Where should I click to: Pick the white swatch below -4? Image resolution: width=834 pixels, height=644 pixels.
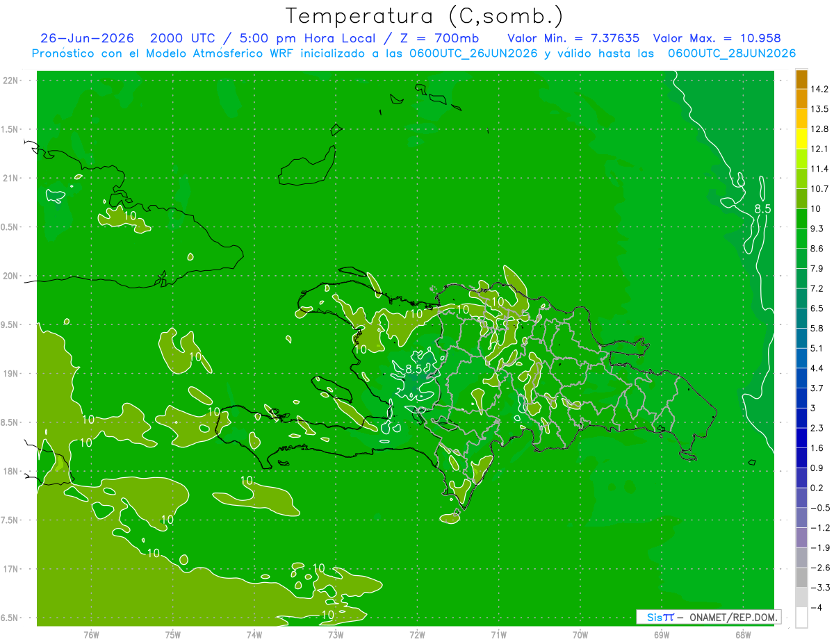pos(801,617)
